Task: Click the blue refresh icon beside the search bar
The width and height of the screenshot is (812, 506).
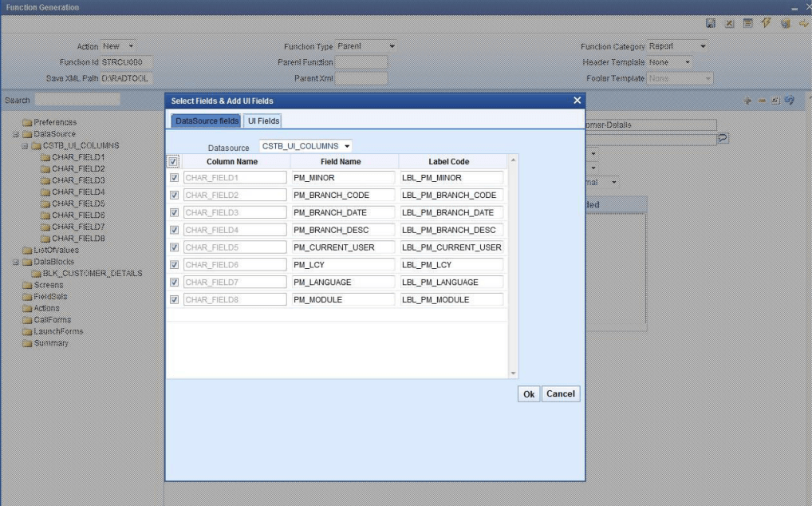Action: point(789,100)
